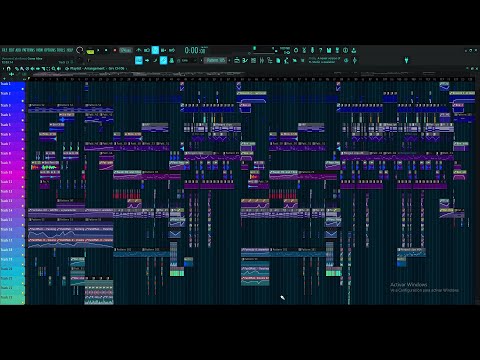The image size is (480, 360).
Task: Mute Track 2 with its switch
Action: point(23,101)
